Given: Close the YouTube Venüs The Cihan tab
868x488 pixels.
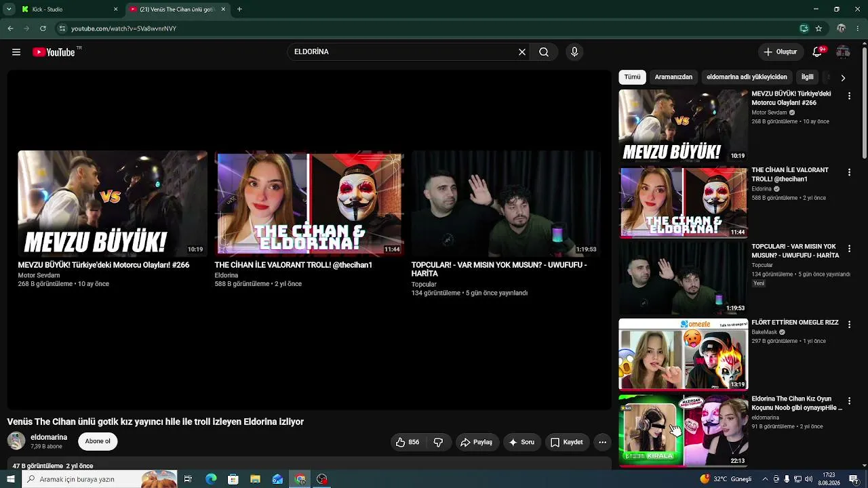Looking at the screenshot, I should coord(223,9).
